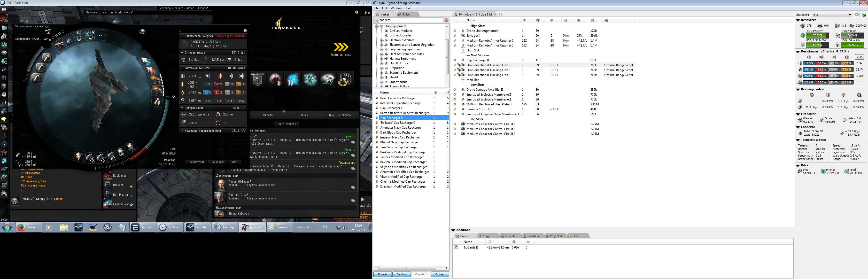Open the Window menu in pyfa
Screen dimensions: 868x279
[x=396, y=8]
